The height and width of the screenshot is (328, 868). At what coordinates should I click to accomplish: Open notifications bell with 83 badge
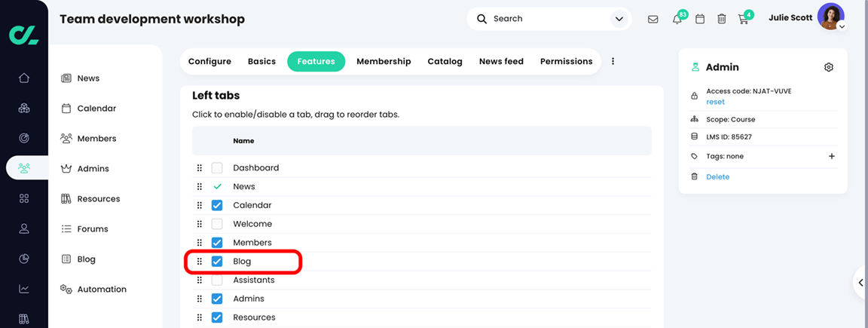pos(677,20)
